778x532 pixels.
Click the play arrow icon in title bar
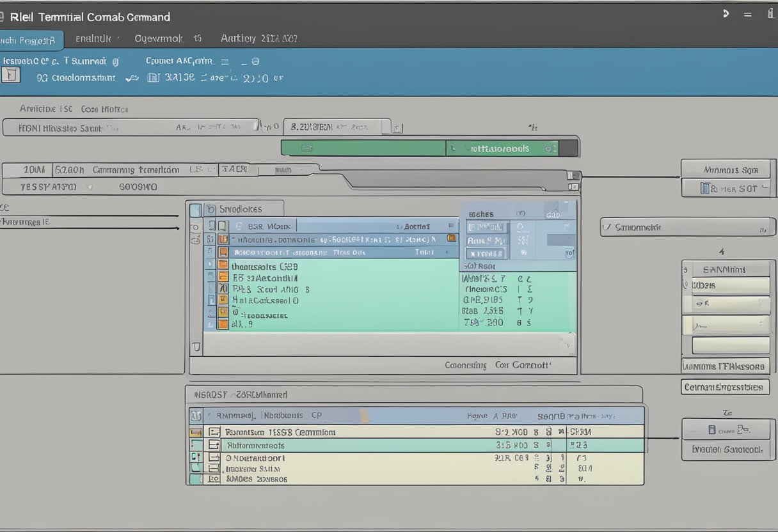point(726,13)
